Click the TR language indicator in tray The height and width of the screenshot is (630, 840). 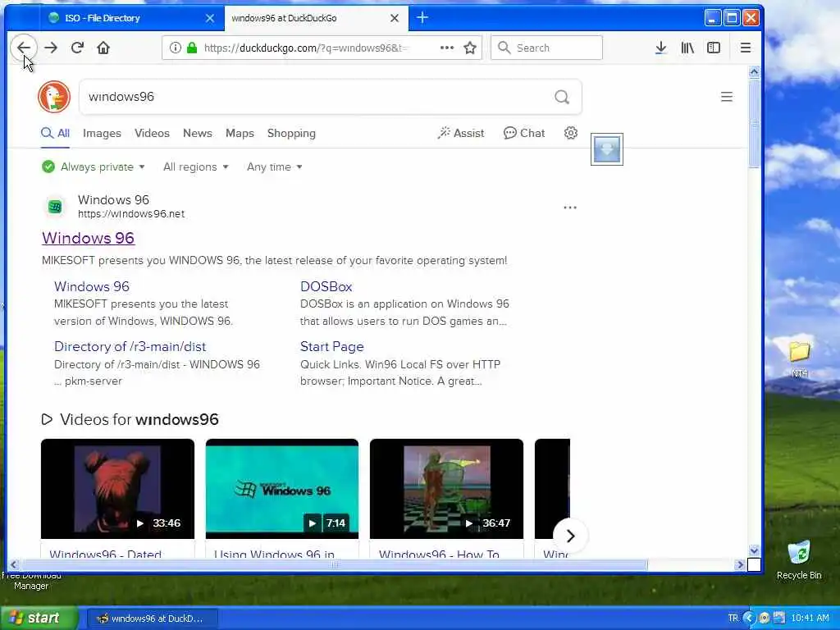733,619
